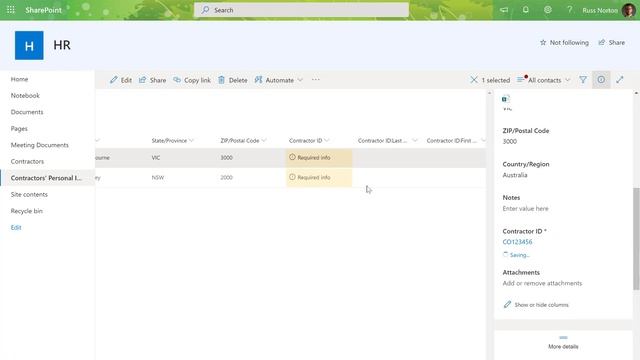Screen dimensions: 640x360
Task: Open the settings gear icon
Action: [547, 10]
